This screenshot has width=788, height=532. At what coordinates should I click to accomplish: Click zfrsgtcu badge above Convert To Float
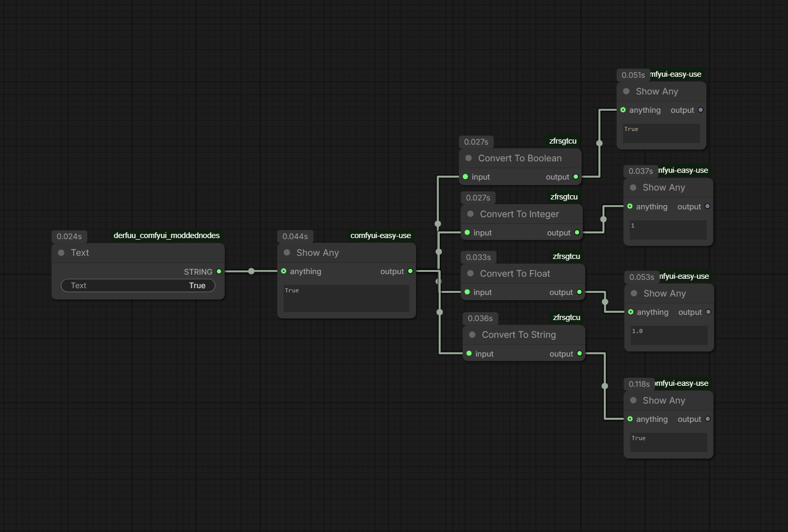coord(567,256)
